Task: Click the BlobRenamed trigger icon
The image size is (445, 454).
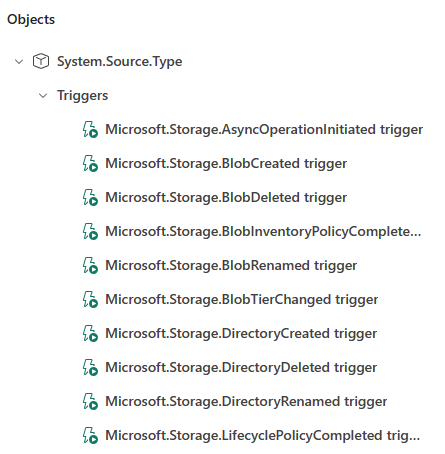Action: coord(90,266)
